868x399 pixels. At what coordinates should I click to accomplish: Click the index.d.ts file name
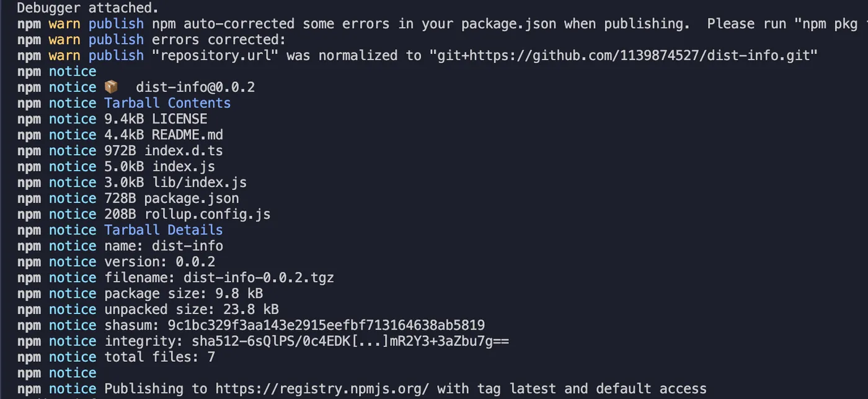tap(184, 151)
